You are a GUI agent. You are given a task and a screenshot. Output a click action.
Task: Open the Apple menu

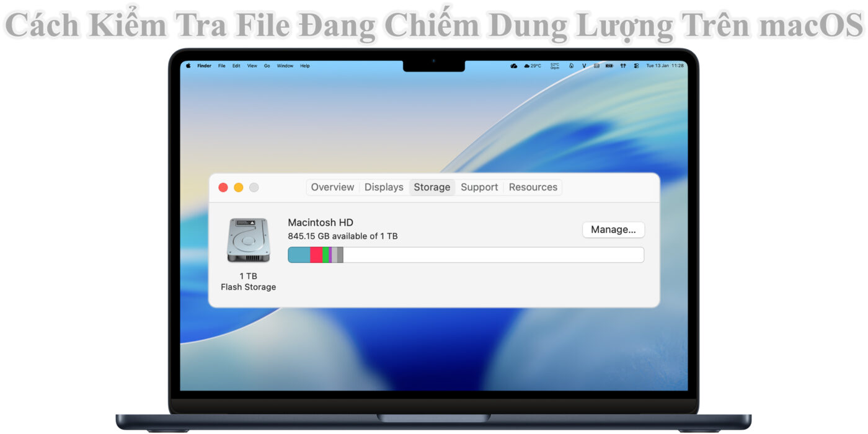[x=188, y=66]
